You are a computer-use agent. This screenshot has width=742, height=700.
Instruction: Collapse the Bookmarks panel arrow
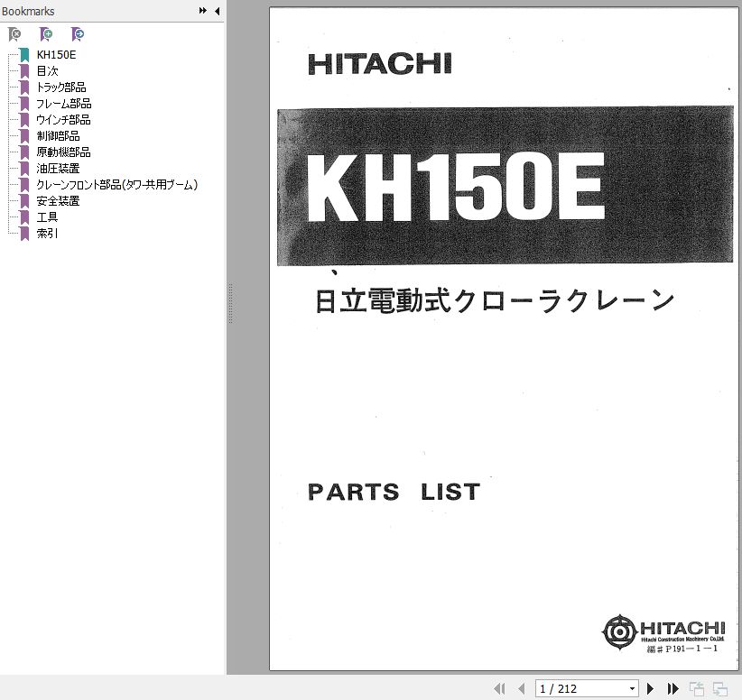pos(218,11)
